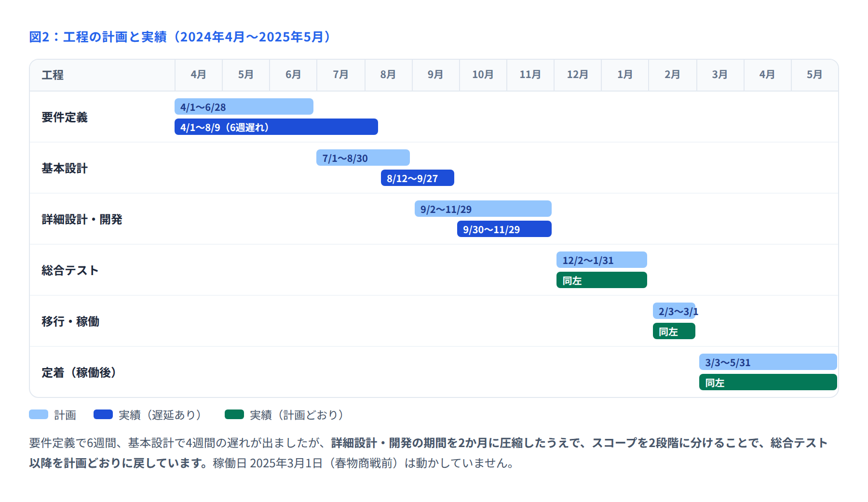Select the actual bar 8/12〜9/27
868x502 pixels.
(418, 178)
